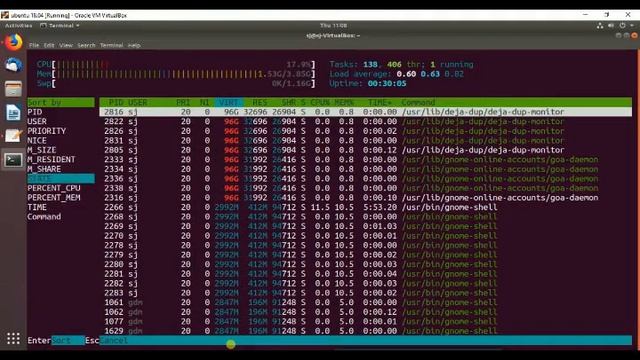Select goa-daemon process row PID 2316

(x=366, y=198)
